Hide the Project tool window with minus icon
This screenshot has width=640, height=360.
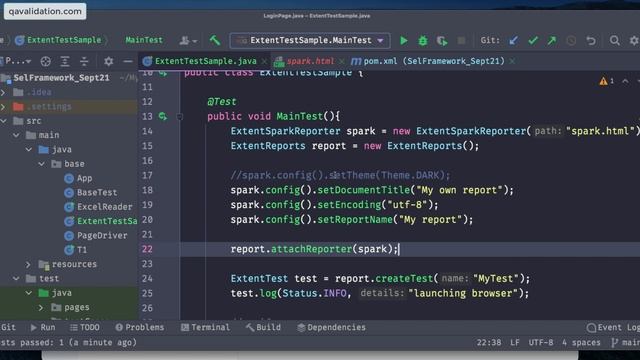point(128,61)
